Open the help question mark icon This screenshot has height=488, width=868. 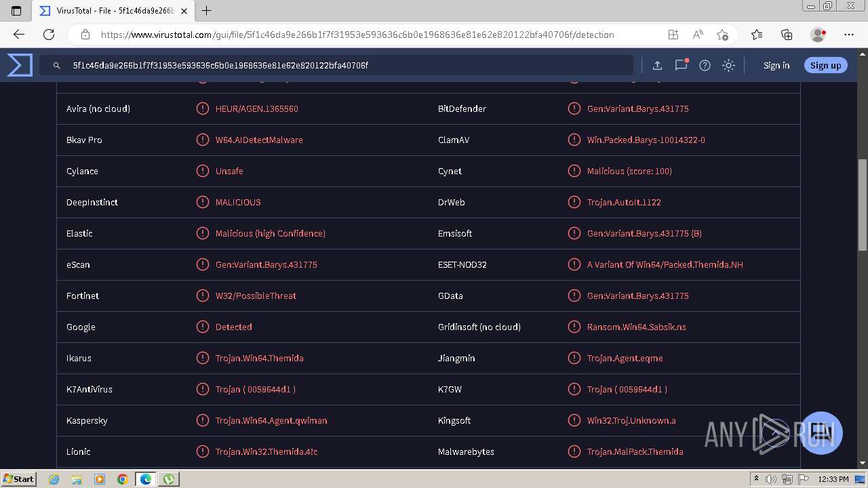point(705,65)
